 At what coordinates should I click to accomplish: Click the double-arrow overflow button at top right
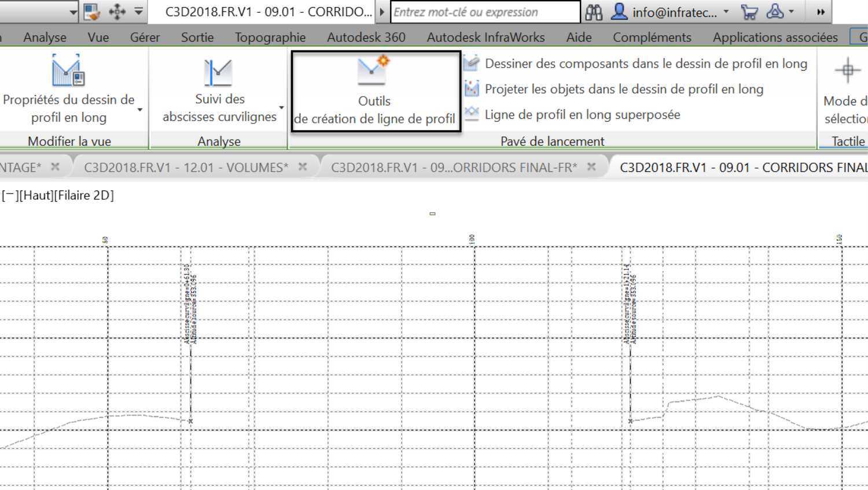pyautogui.click(x=821, y=12)
